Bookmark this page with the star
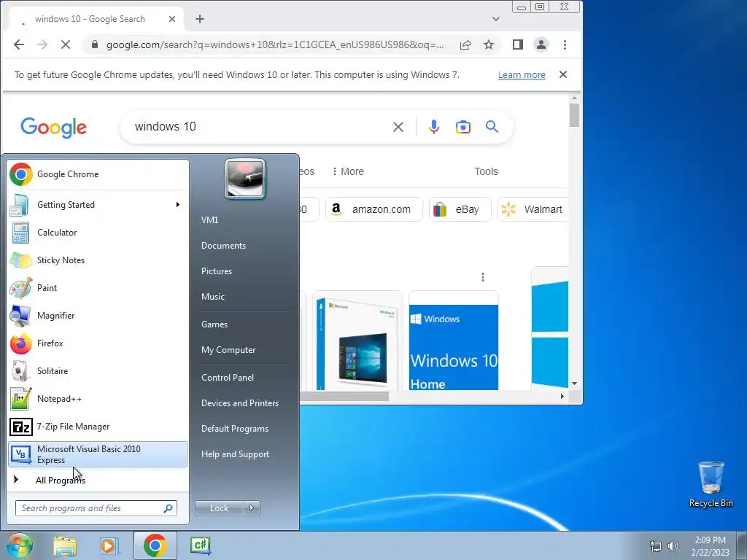This screenshot has height=560, width=747. pyautogui.click(x=489, y=44)
